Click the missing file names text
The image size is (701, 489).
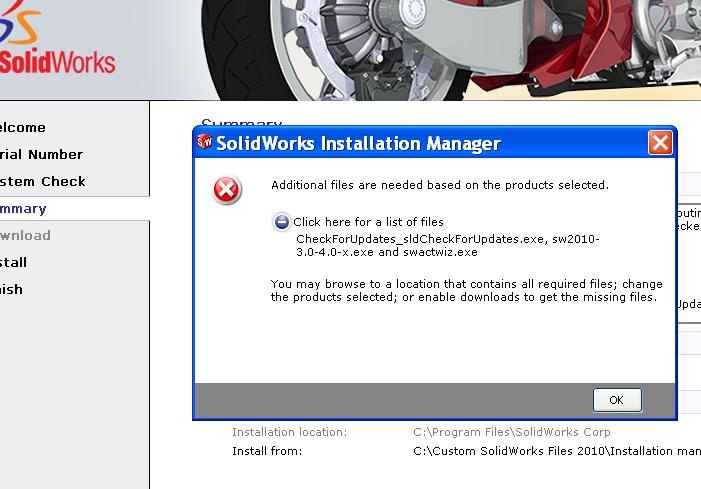pos(448,245)
